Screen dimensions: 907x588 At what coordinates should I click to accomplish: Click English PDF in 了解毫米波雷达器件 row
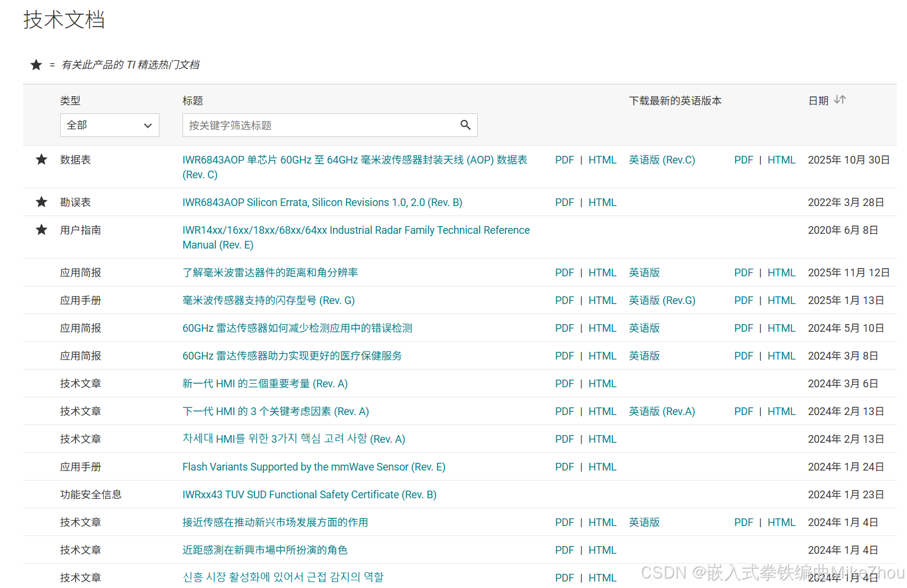pos(743,273)
